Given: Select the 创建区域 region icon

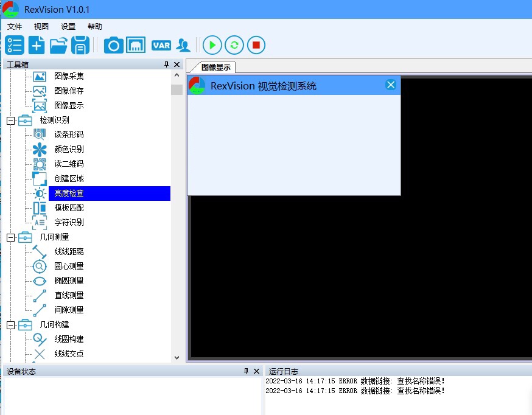Looking at the screenshot, I should tap(40, 178).
